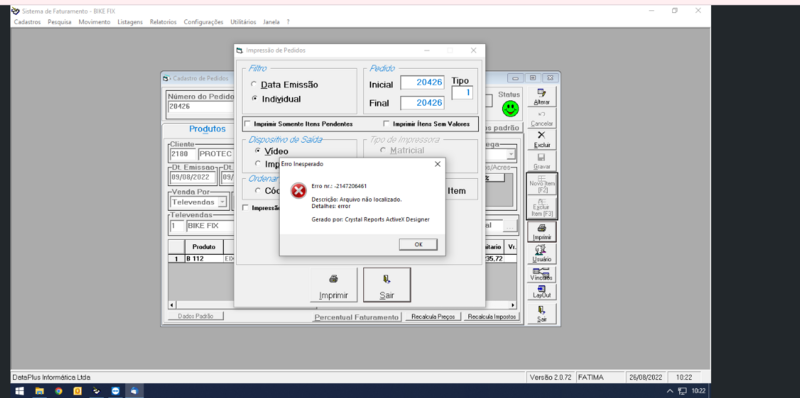Image resolution: width=800 pixels, height=398 pixels.
Task: Click Sair button in Impressão de Pedidos dialog
Action: pos(387,285)
